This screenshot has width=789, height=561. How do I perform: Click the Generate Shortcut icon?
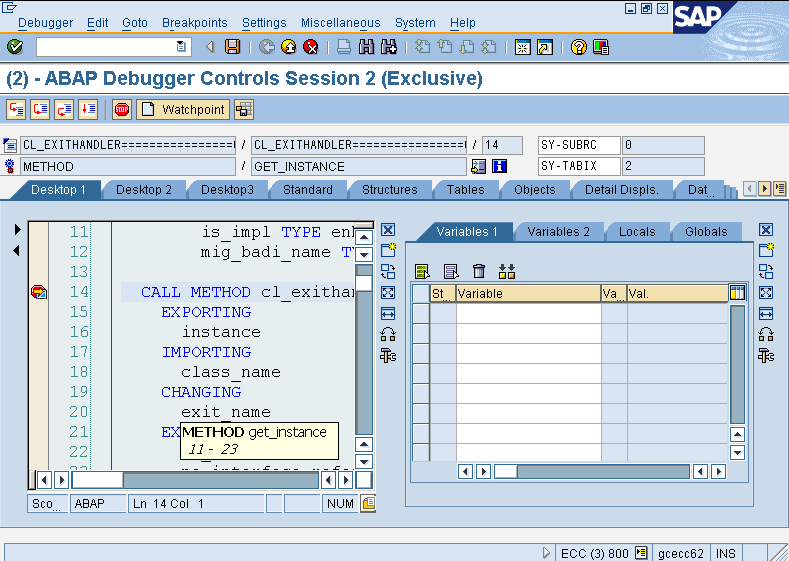click(x=545, y=47)
